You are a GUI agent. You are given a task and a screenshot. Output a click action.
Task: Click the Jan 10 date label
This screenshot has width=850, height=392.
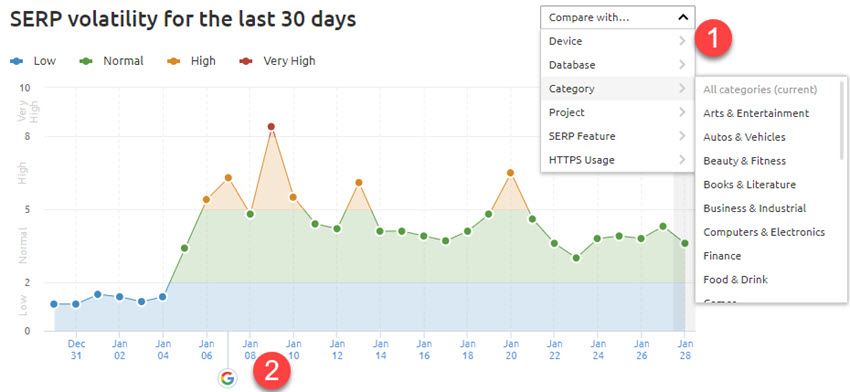click(x=293, y=350)
